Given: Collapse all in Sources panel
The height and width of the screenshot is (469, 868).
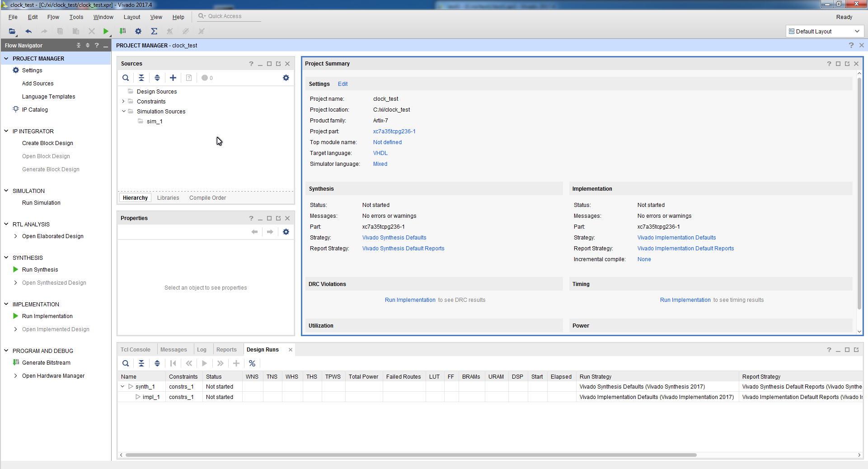Looking at the screenshot, I should point(141,78).
